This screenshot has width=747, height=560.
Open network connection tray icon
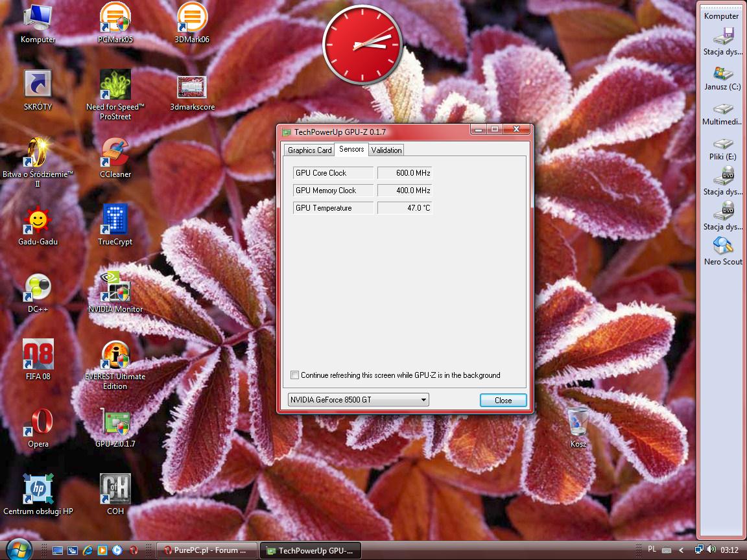tap(699, 550)
